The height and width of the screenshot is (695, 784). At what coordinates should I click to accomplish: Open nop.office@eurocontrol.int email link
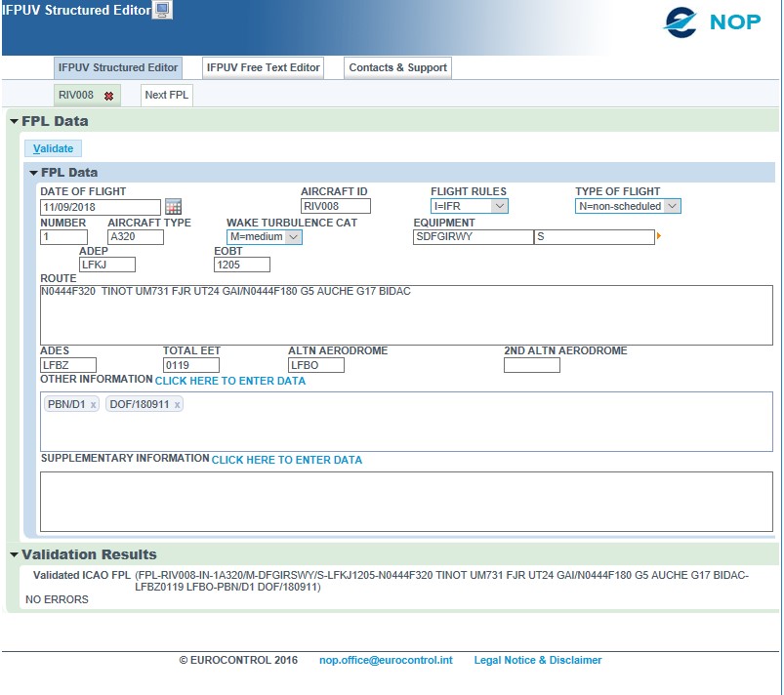(386, 660)
